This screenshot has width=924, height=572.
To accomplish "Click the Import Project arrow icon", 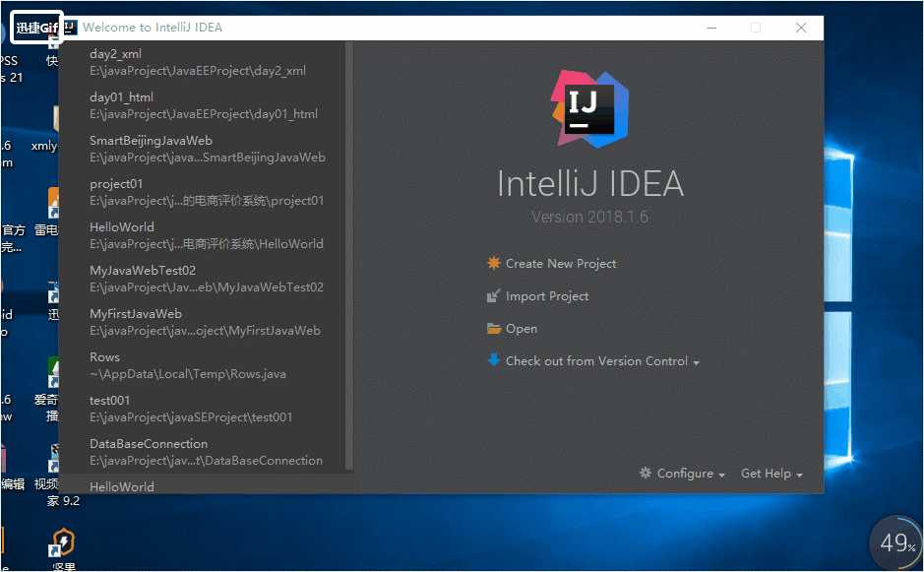I will coord(494,295).
